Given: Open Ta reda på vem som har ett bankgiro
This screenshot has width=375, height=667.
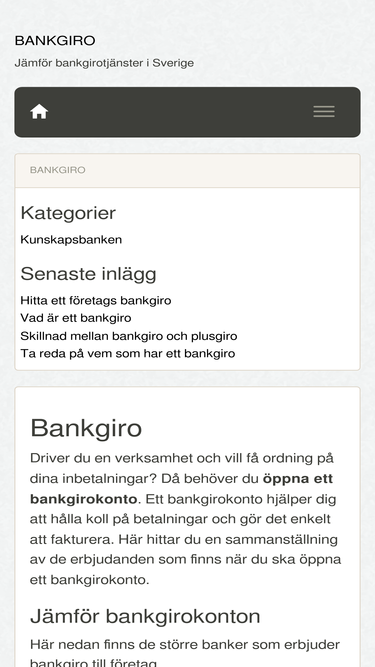Looking at the screenshot, I should (128, 353).
